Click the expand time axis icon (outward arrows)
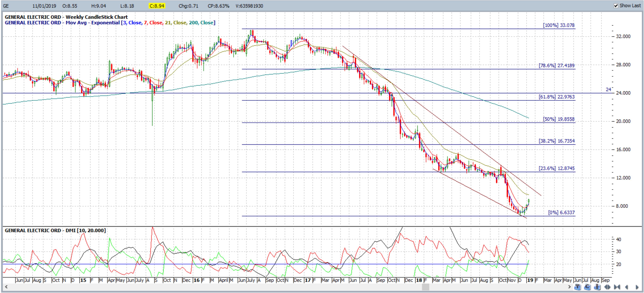644x293 pixels. pos(608,287)
